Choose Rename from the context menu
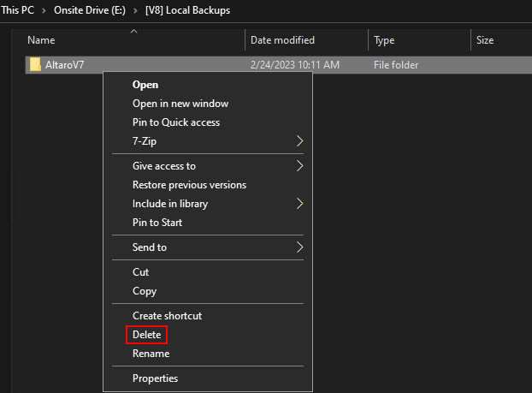 point(151,354)
